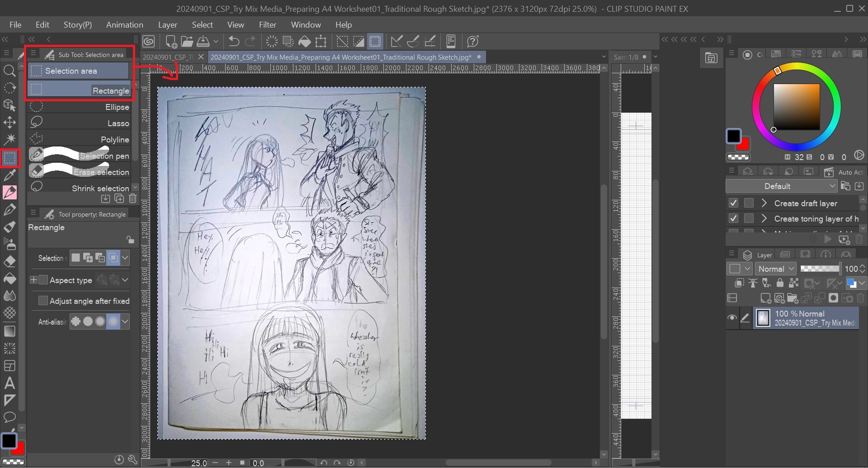The width and height of the screenshot is (868, 468).
Task: Select the Text tool
Action: 9,383
